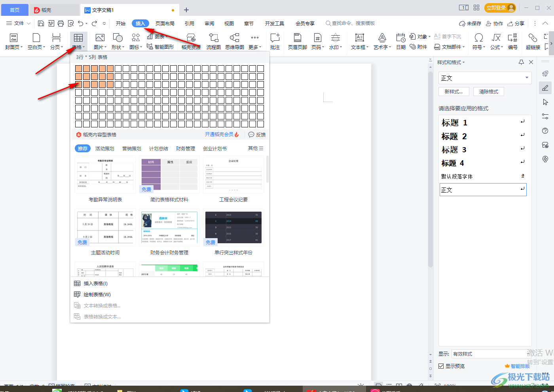Insert a Formula (公式)

click(497, 42)
